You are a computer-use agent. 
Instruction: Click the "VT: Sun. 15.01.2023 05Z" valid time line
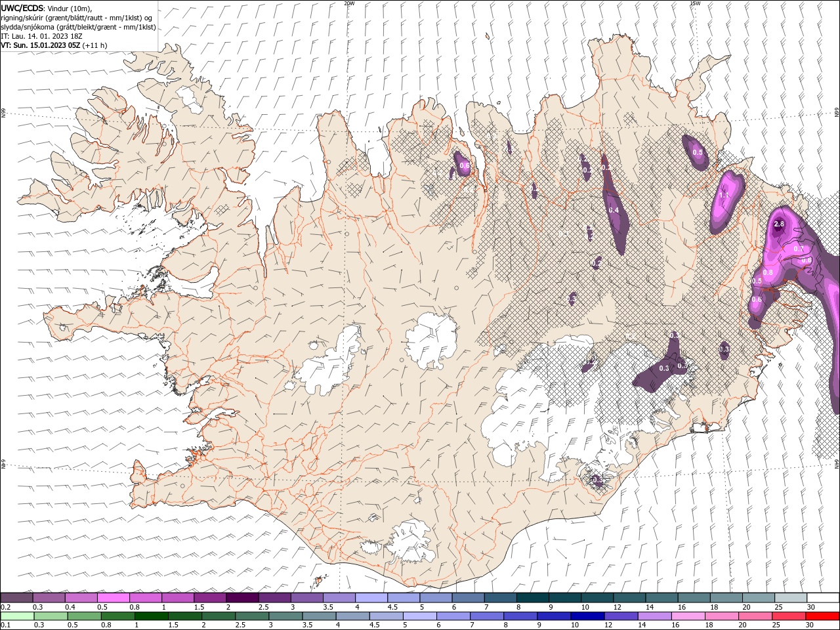[x=54, y=45]
